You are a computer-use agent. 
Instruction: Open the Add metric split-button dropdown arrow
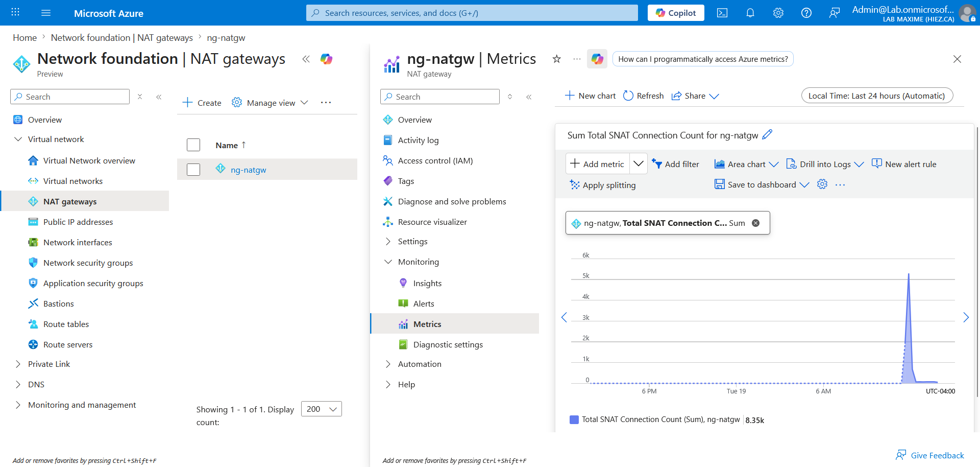pyautogui.click(x=639, y=164)
